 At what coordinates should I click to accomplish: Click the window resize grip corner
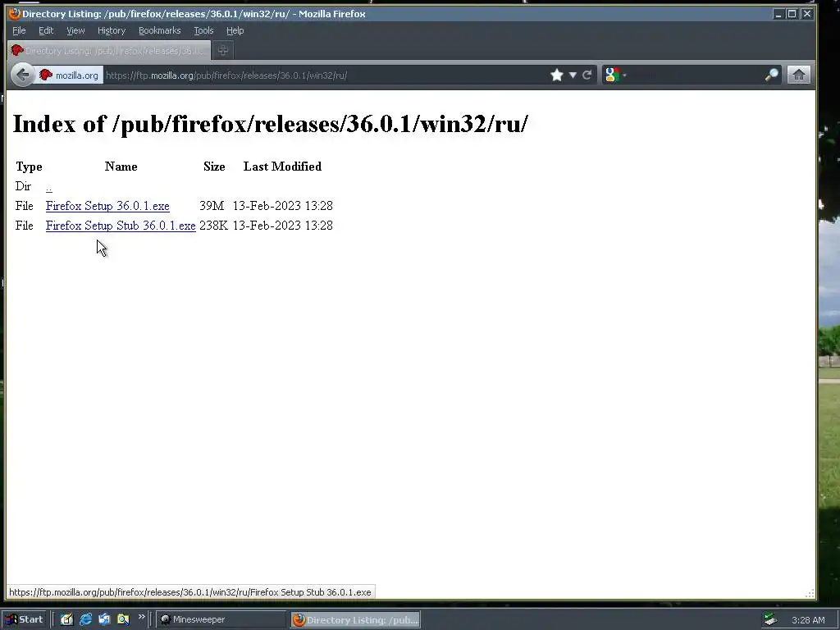810,593
